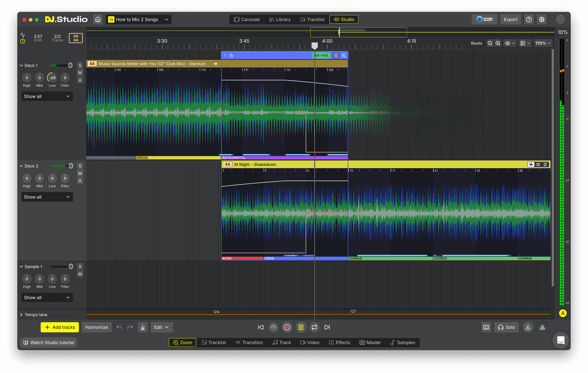The image size is (588, 373).
Task: Open Deck 1 Show all dropdown
Action: click(47, 96)
